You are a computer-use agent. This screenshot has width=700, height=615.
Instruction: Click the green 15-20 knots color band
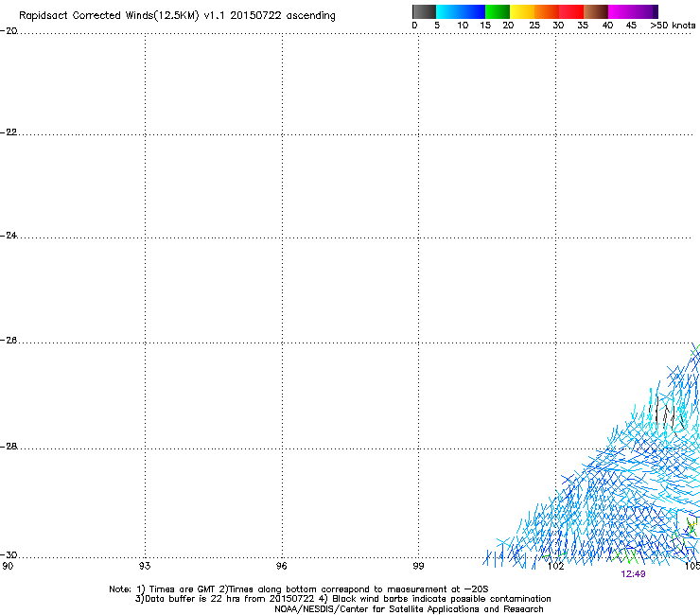498,11
